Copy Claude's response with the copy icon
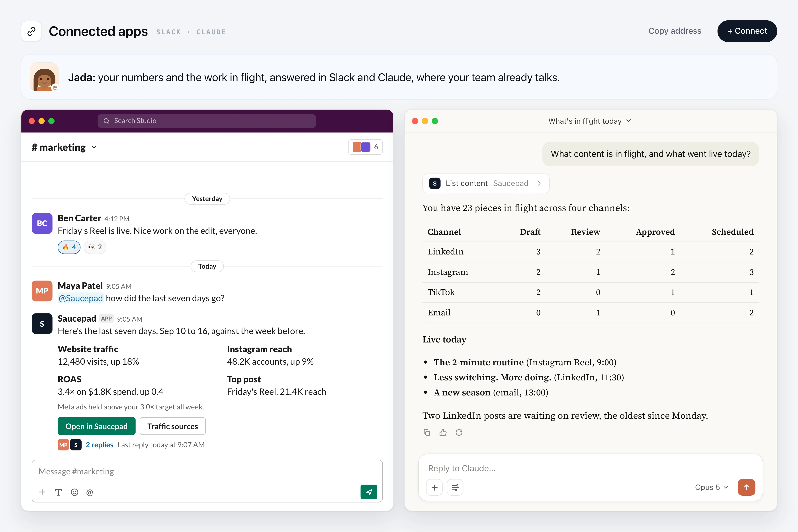 coord(427,432)
